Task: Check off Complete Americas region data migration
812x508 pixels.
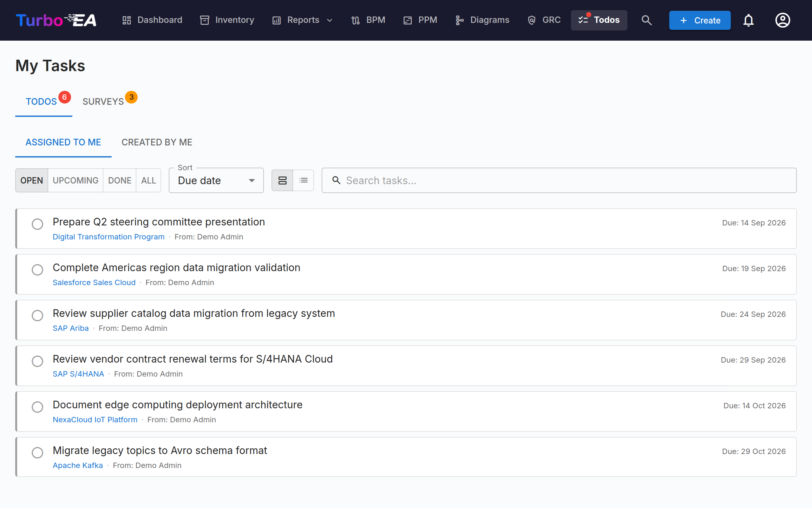Action: (37, 270)
